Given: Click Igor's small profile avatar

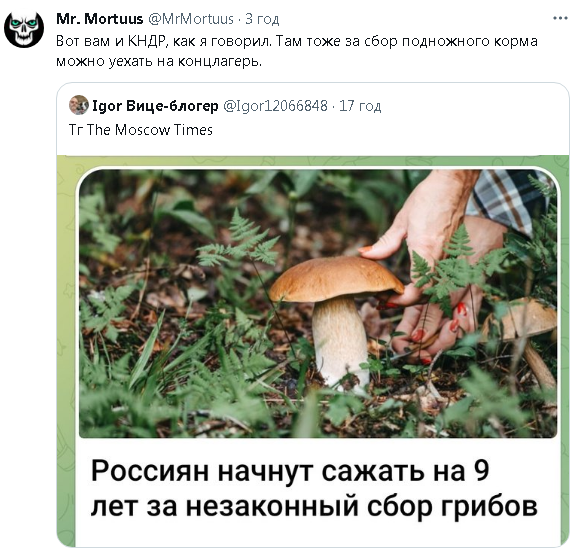Looking at the screenshot, I should click(x=79, y=105).
